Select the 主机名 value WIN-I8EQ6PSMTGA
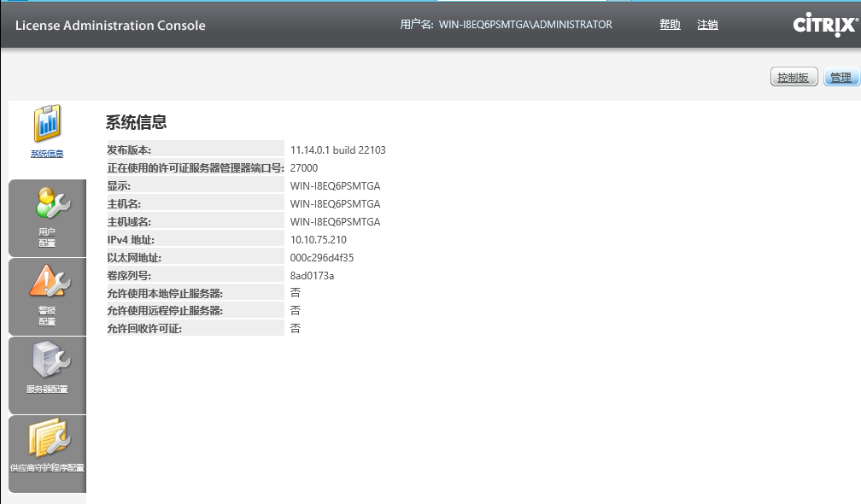The image size is (861, 504). (335, 203)
